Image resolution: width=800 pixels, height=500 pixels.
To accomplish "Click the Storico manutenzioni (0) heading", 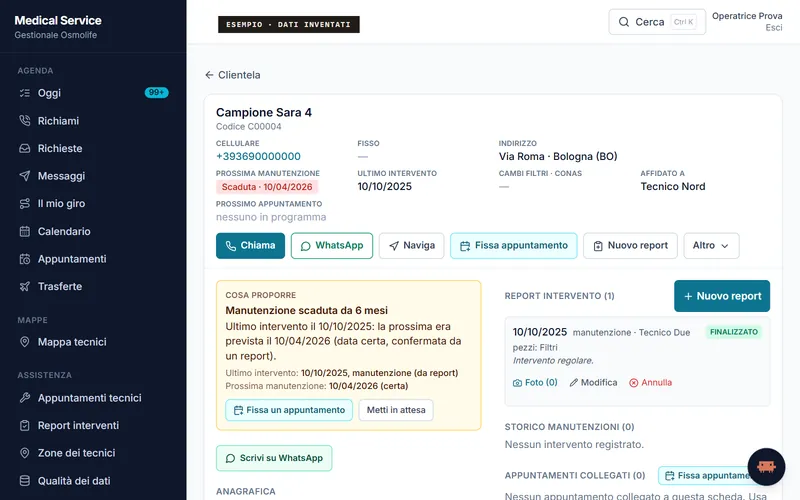I will click(569, 427).
